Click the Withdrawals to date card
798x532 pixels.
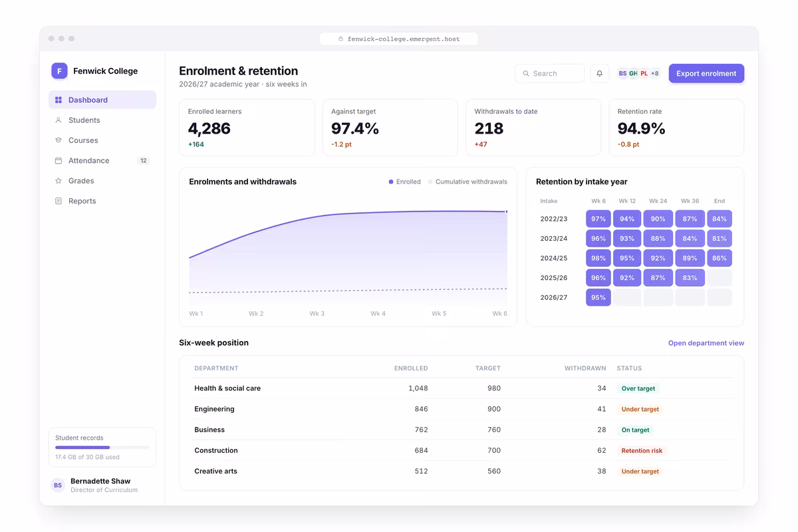tap(533, 128)
